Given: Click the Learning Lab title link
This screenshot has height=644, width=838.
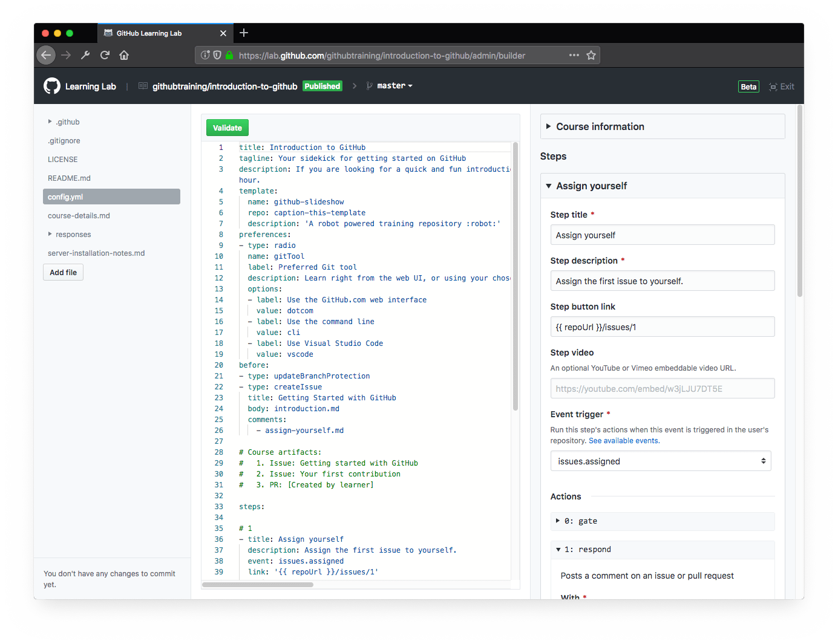Looking at the screenshot, I should point(91,86).
